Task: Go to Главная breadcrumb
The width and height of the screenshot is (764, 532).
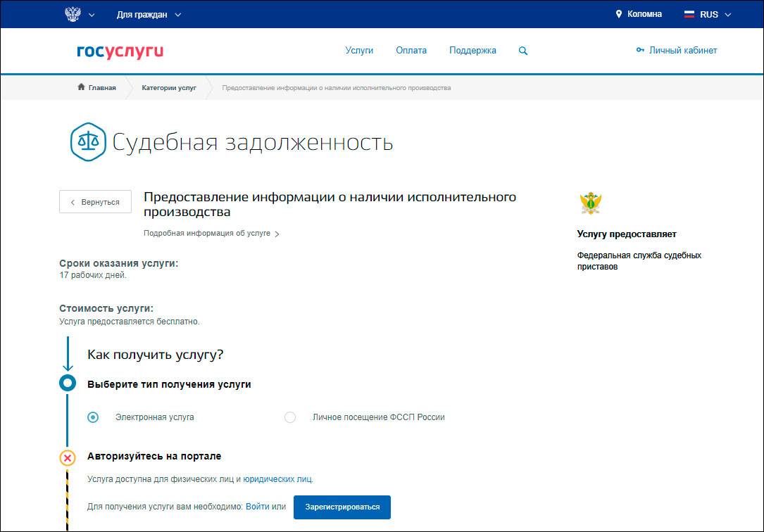Action: click(102, 88)
